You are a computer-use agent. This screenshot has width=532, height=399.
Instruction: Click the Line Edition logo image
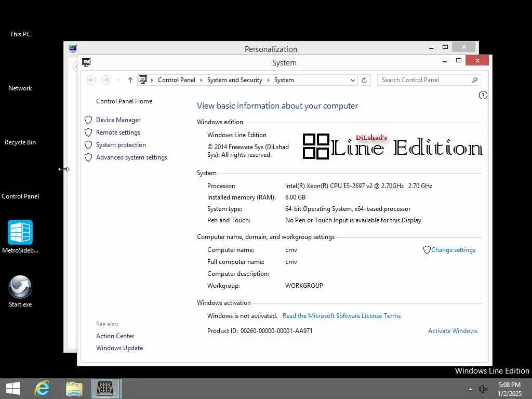coord(392,146)
